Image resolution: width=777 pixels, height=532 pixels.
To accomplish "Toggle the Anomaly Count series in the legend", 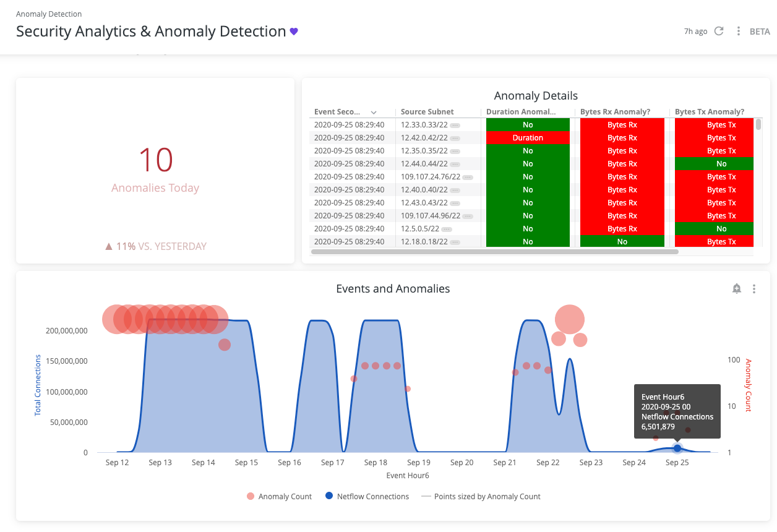I will pyautogui.click(x=278, y=496).
